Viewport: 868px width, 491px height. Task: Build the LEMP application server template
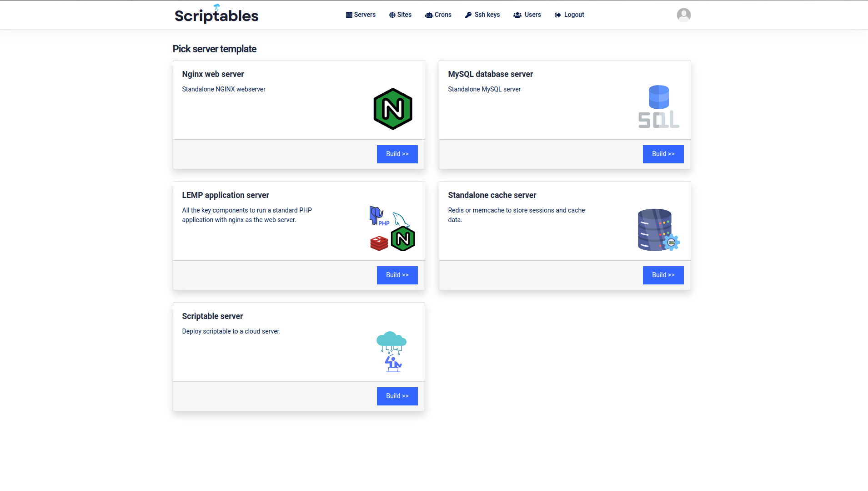click(397, 275)
